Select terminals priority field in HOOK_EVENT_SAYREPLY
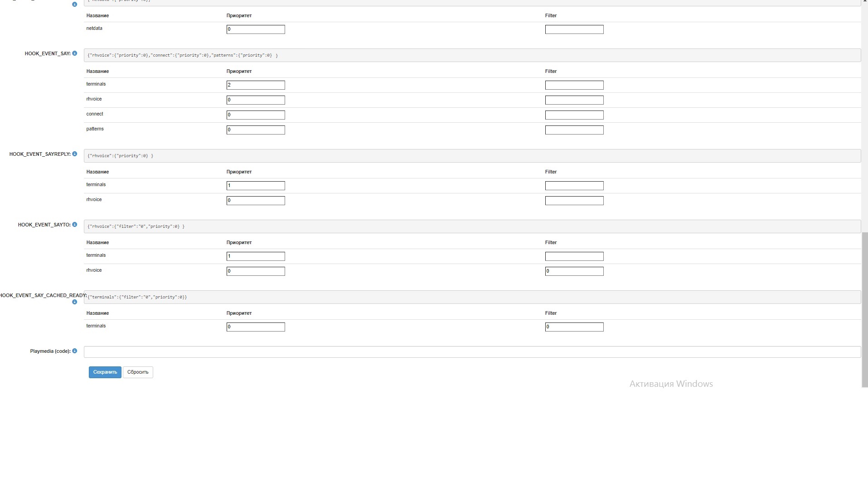The image size is (868, 481). click(256, 186)
